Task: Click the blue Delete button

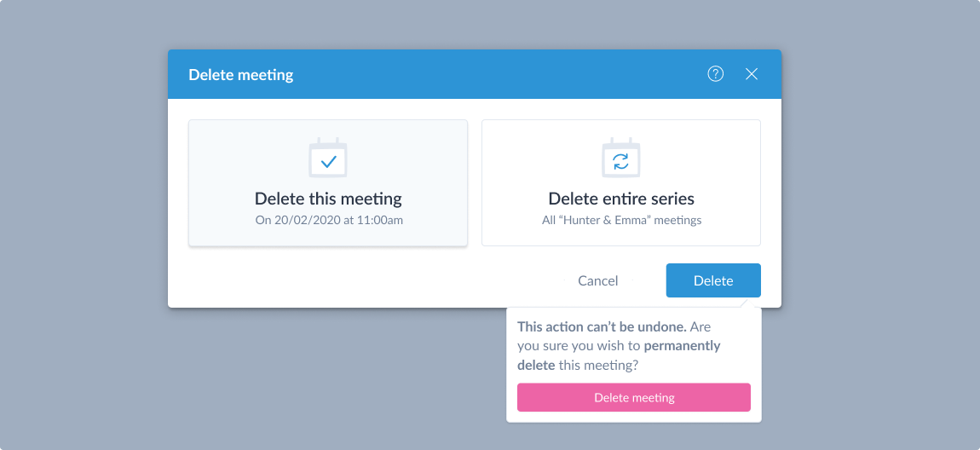Action: pyautogui.click(x=713, y=280)
